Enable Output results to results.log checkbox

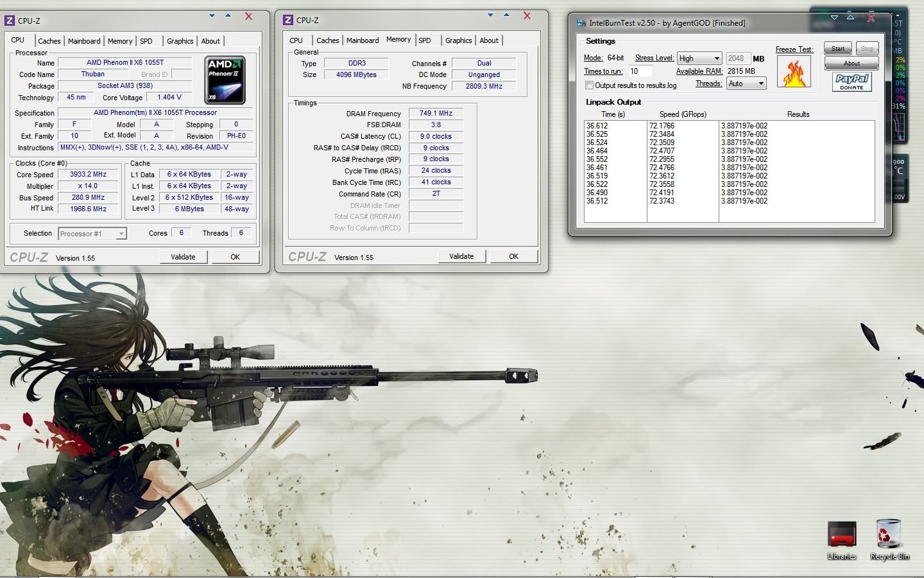point(589,85)
